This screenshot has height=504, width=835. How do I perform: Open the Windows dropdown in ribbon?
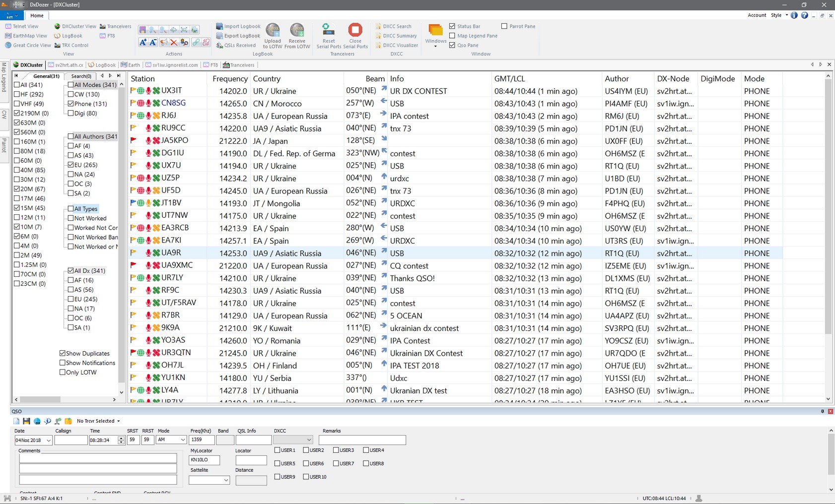click(435, 36)
